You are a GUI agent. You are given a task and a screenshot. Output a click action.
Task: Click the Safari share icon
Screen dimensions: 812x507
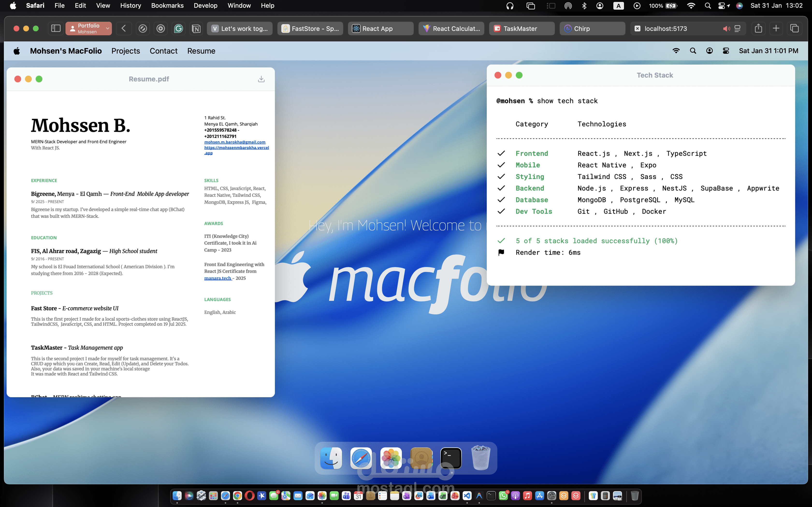(758, 28)
